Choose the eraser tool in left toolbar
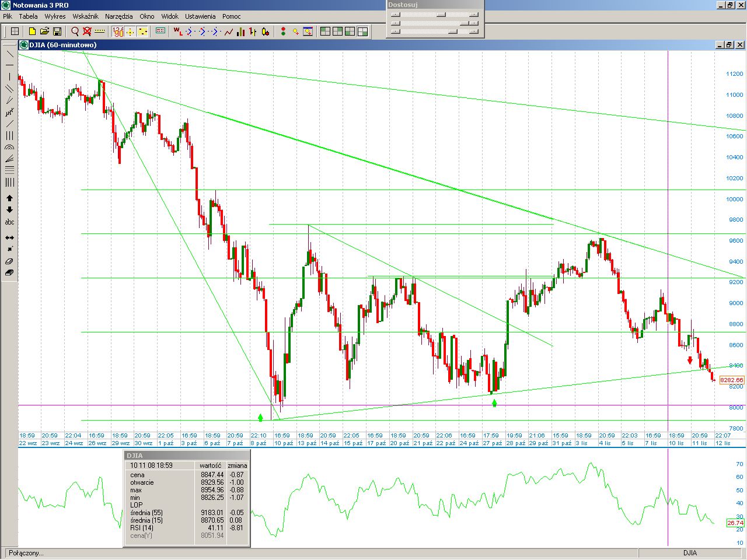The width and height of the screenshot is (747, 560). click(x=9, y=261)
